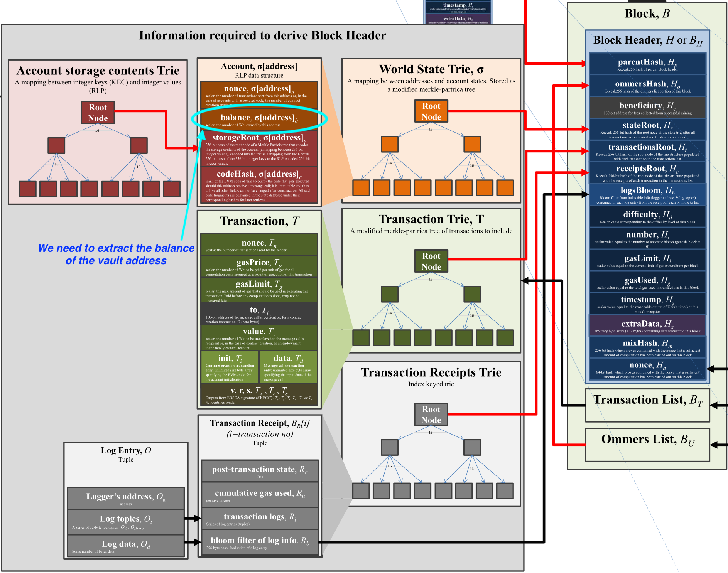Click the circled balance field in Account box
This screenshot has height=573, width=728.
259,120
